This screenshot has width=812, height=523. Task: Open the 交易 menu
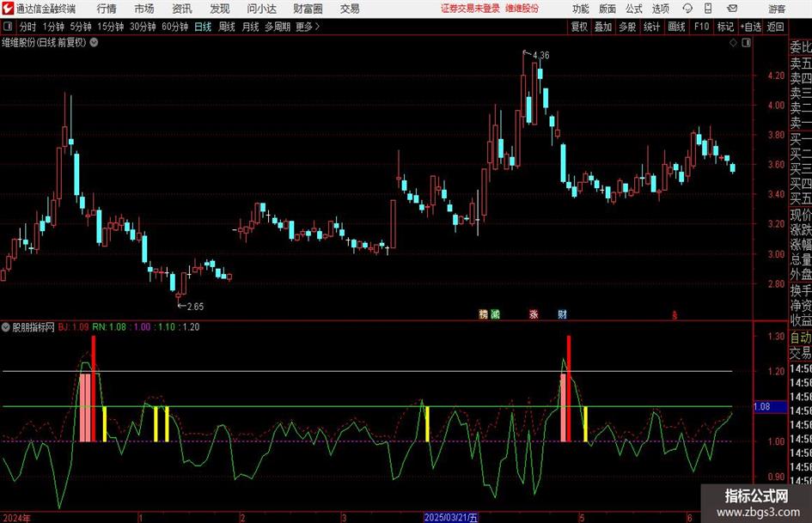350,9
